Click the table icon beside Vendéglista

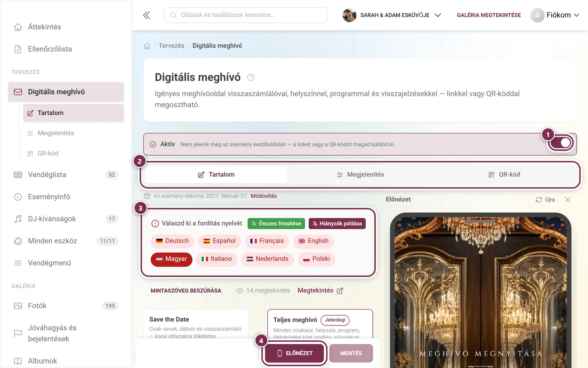[18, 175]
